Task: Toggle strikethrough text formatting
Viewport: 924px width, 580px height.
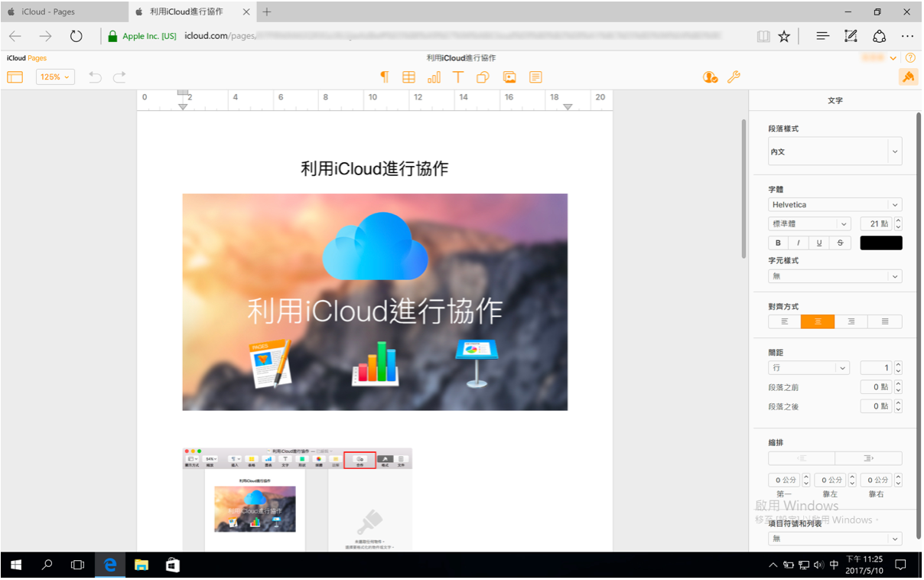Action: 841,243
